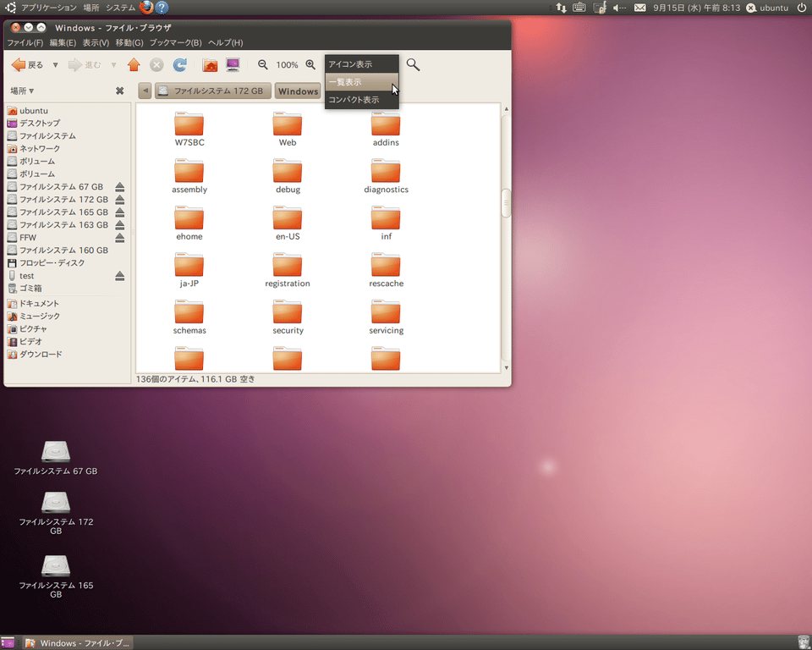The height and width of the screenshot is (650, 812).
Task: Open the volume indicator in top panel
Action: 619,8
